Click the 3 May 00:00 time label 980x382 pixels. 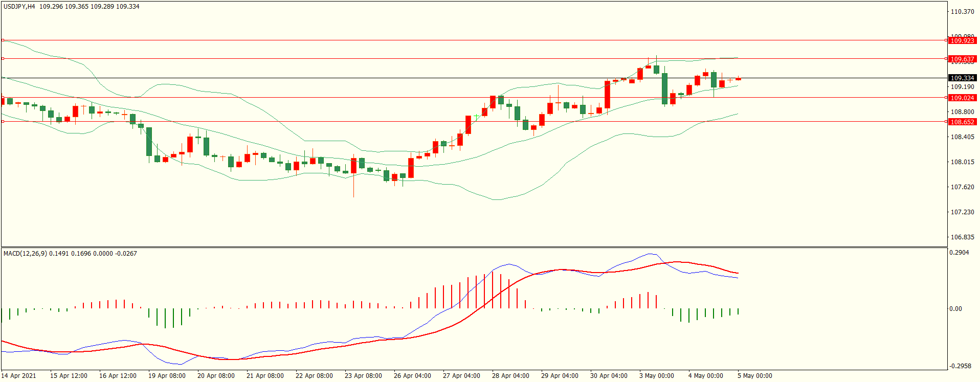(656, 375)
